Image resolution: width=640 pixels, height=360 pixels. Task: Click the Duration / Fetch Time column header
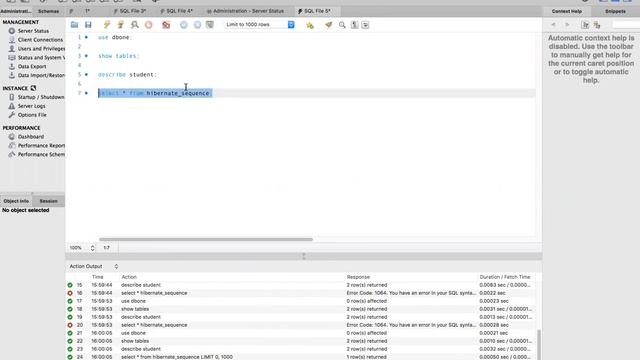tap(504, 277)
